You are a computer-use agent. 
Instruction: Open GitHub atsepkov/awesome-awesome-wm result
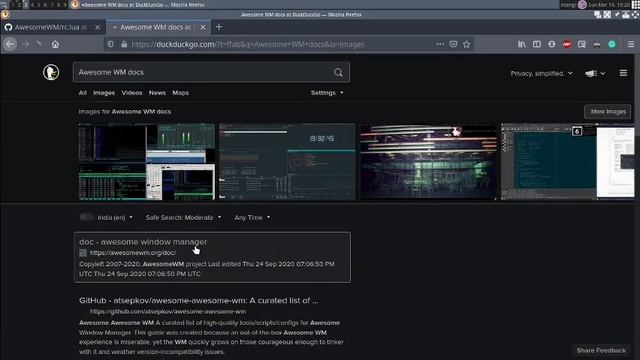[x=198, y=300]
